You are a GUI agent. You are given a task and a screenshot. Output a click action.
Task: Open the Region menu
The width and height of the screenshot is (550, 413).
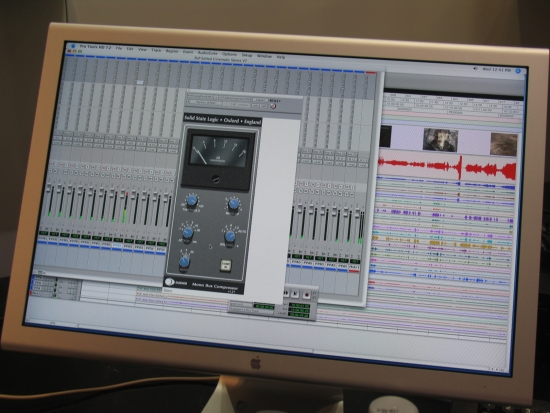172,51
